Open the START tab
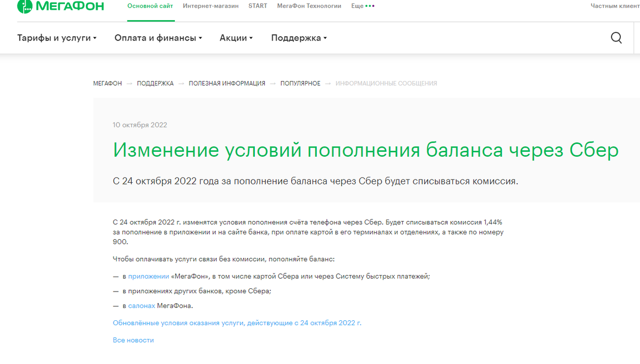The width and height of the screenshot is (640, 364). click(258, 6)
